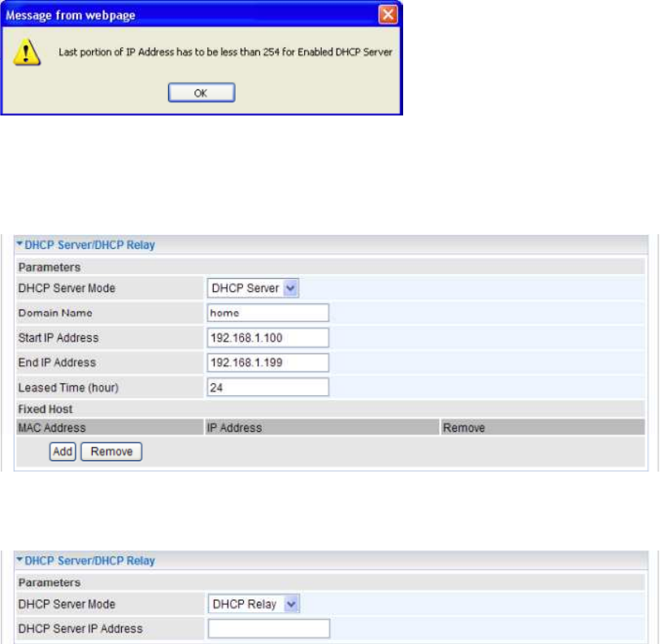Click the Domain Name label
Screen dimensions: 660x644
[x=55, y=313]
